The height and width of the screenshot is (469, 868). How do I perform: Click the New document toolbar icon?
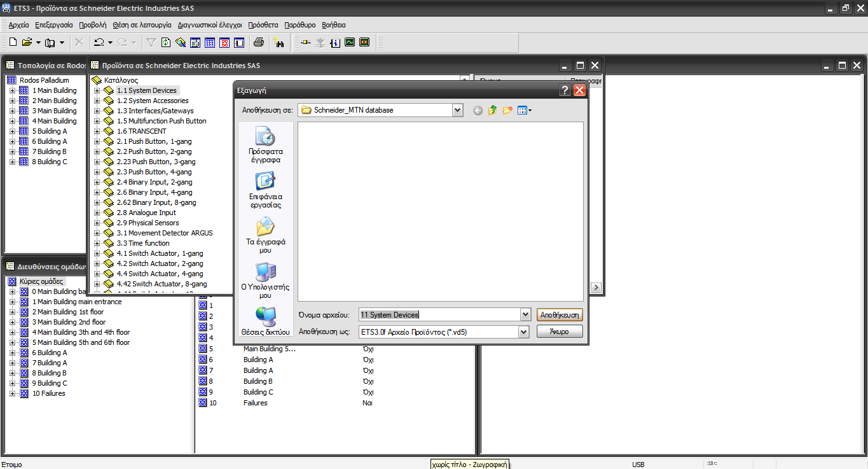click(x=13, y=43)
